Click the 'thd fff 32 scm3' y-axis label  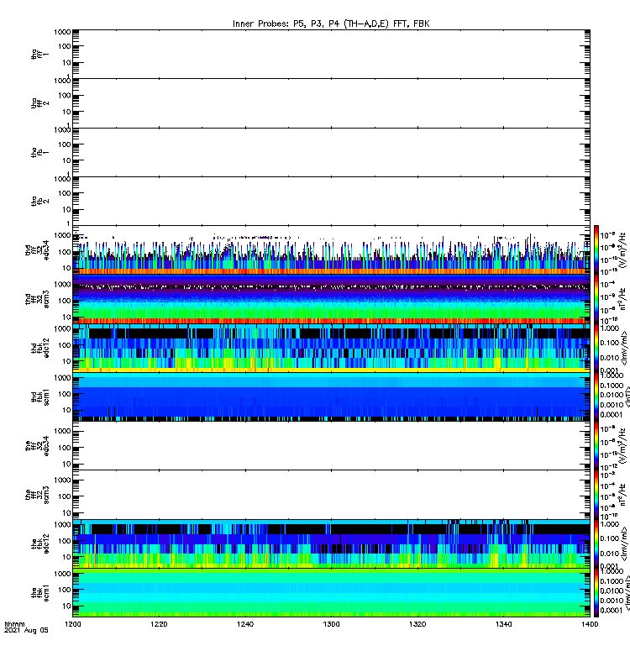[37, 299]
